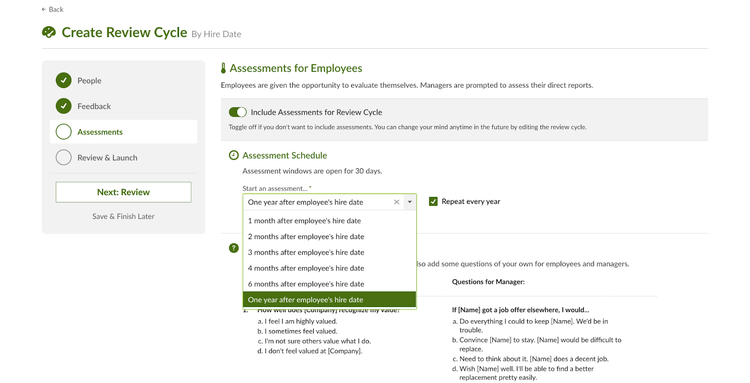Screen dimensions: 750x383
Task: Click the green question mark icon
Action: point(233,248)
